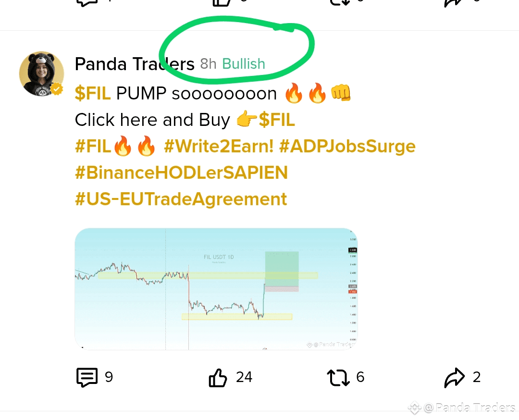Screen dimensions: 519x420
Task: Click the Panda Traders username
Action: click(x=135, y=64)
